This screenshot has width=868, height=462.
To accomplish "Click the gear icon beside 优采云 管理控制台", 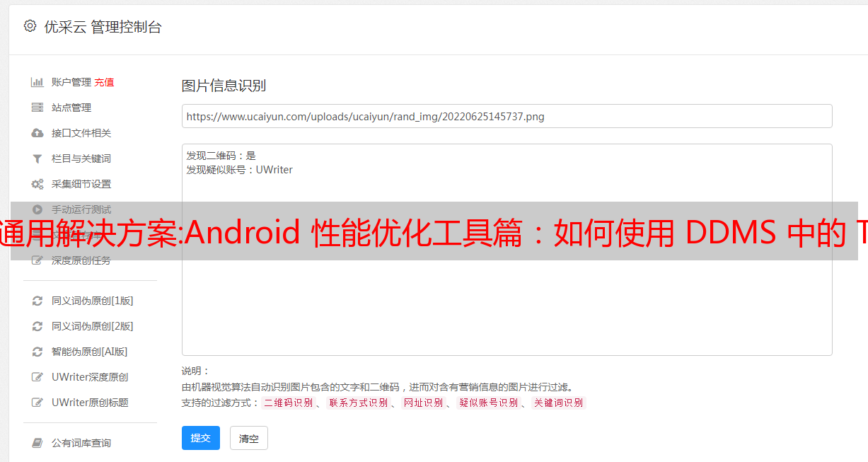I will coord(30,26).
